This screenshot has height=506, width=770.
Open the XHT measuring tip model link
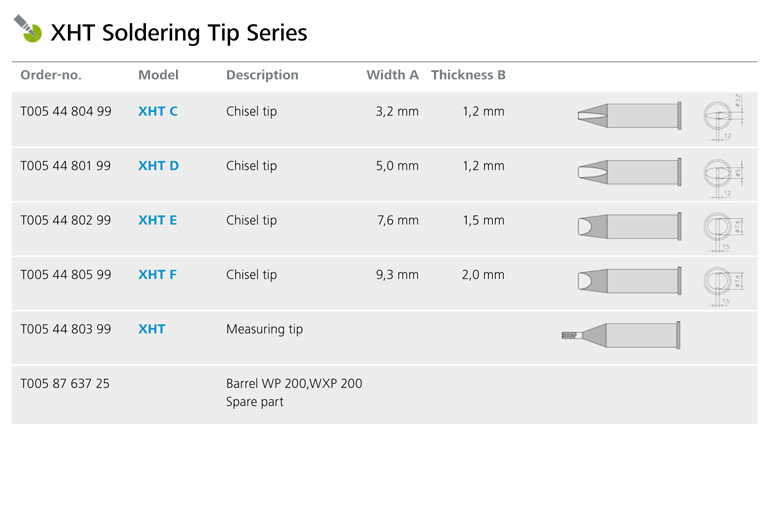pyautogui.click(x=151, y=330)
